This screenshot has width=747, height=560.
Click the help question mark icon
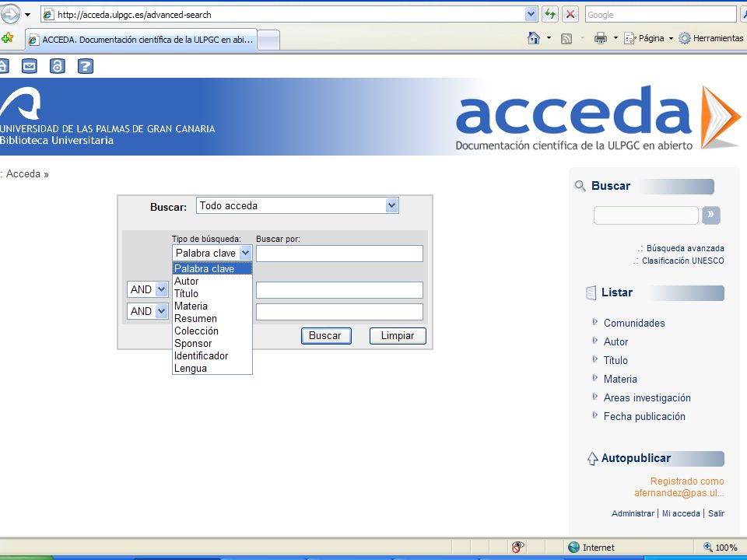86,65
